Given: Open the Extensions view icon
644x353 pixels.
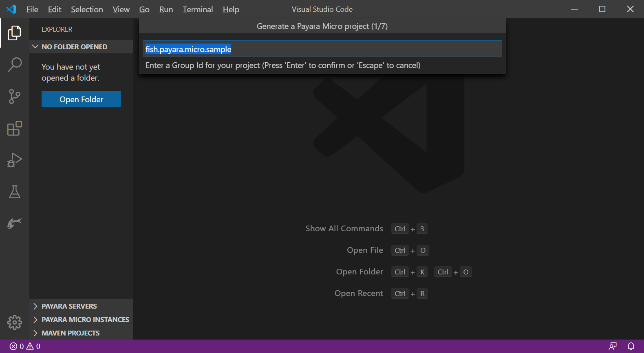Looking at the screenshot, I should (15, 128).
